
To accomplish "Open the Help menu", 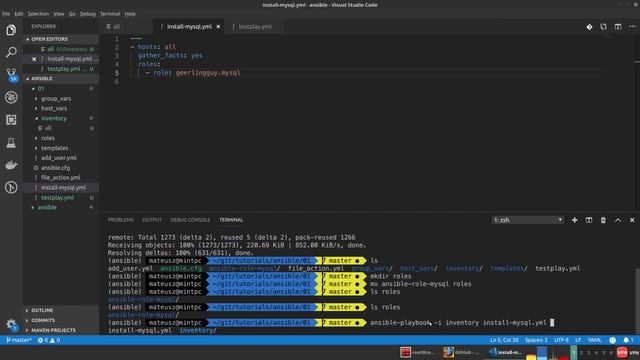I will [x=130, y=14].
